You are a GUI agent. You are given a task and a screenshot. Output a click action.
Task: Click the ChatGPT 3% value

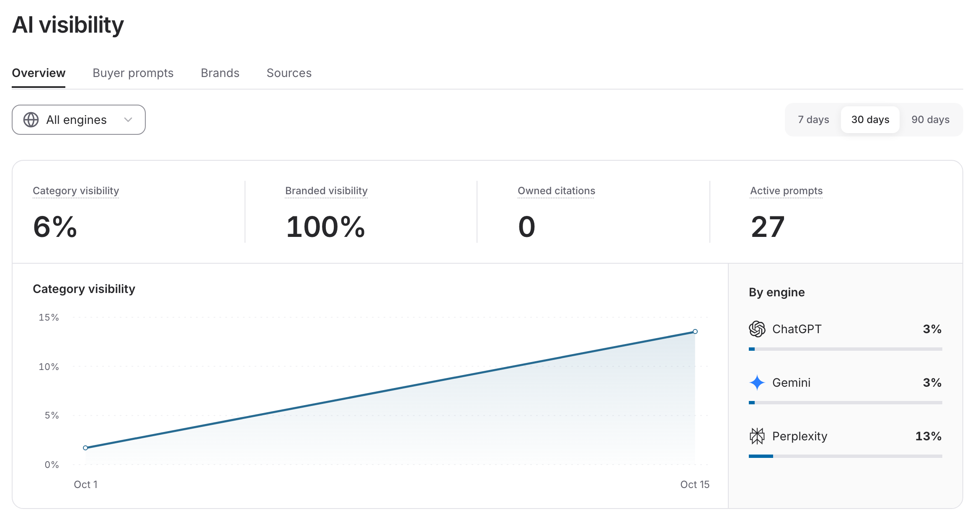[932, 329]
